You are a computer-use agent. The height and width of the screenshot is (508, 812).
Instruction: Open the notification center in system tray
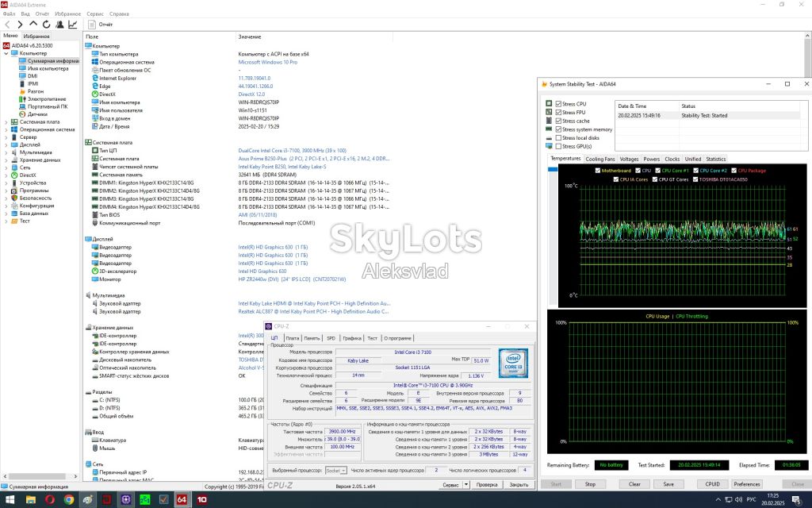[796, 500]
